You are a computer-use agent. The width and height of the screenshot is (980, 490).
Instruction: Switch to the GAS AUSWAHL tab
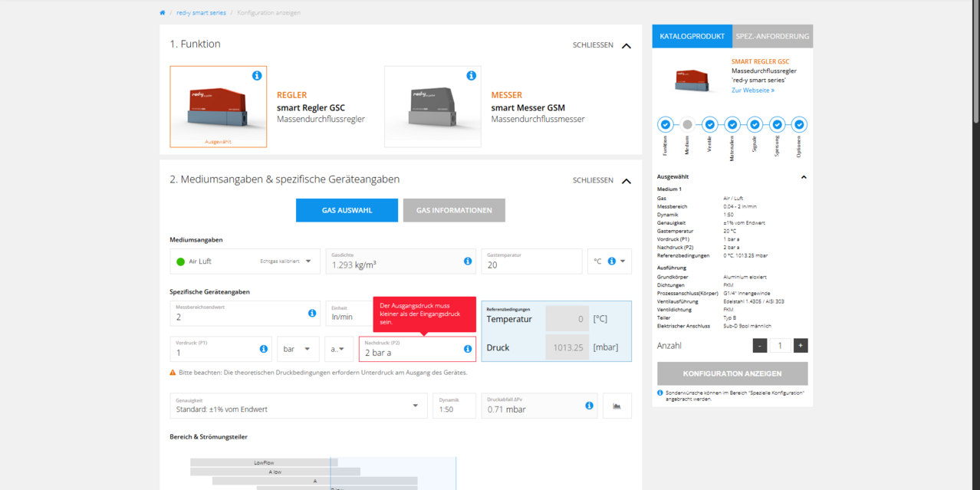coord(347,210)
